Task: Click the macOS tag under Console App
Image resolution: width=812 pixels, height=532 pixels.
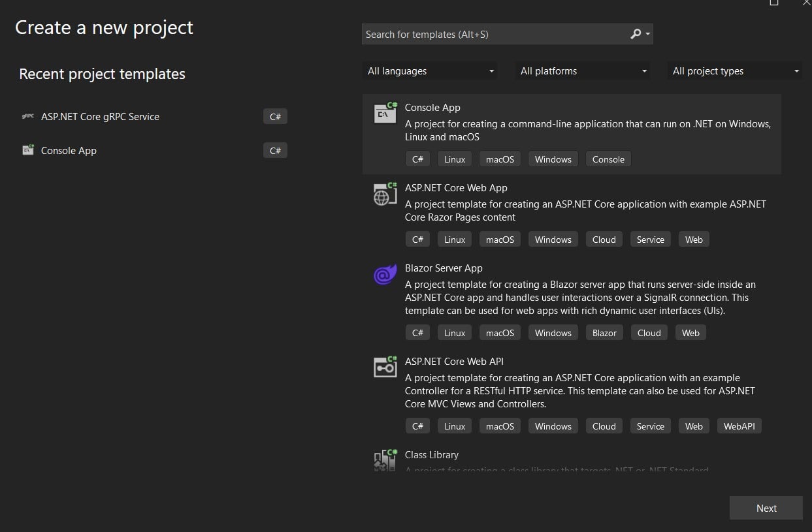Action: coord(500,159)
